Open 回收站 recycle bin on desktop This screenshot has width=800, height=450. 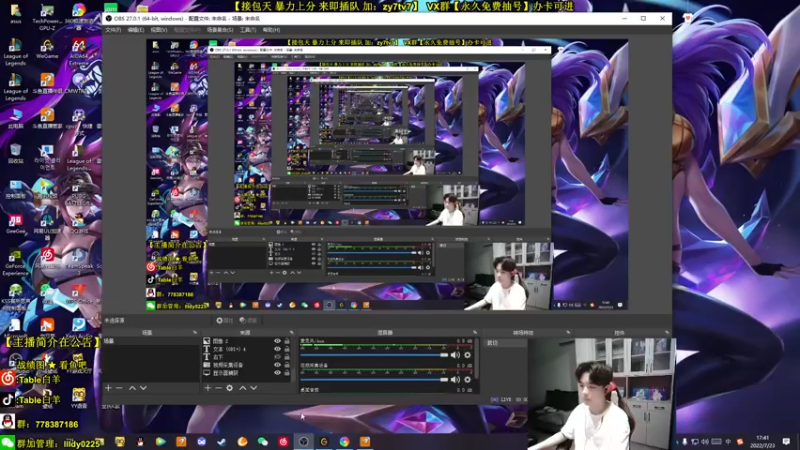[x=15, y=153]
